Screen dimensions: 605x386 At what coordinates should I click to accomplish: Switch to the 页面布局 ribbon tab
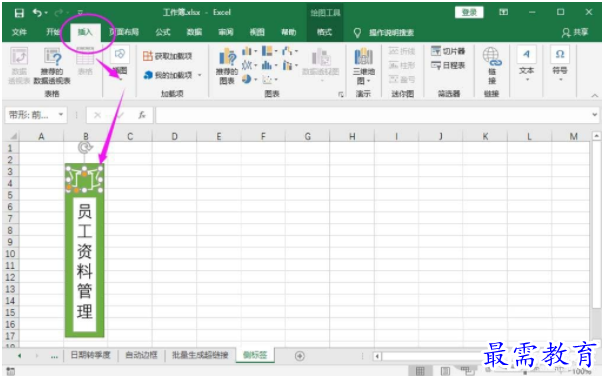point(124,32)
